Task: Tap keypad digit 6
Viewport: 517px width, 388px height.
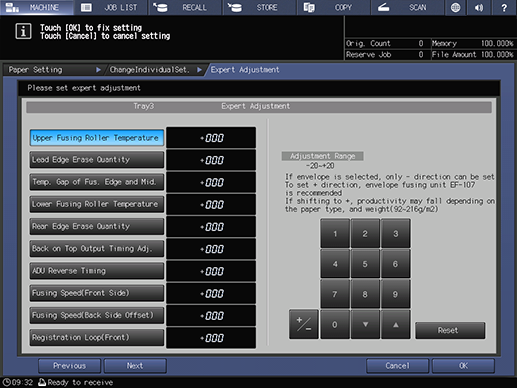Action: 395,264
